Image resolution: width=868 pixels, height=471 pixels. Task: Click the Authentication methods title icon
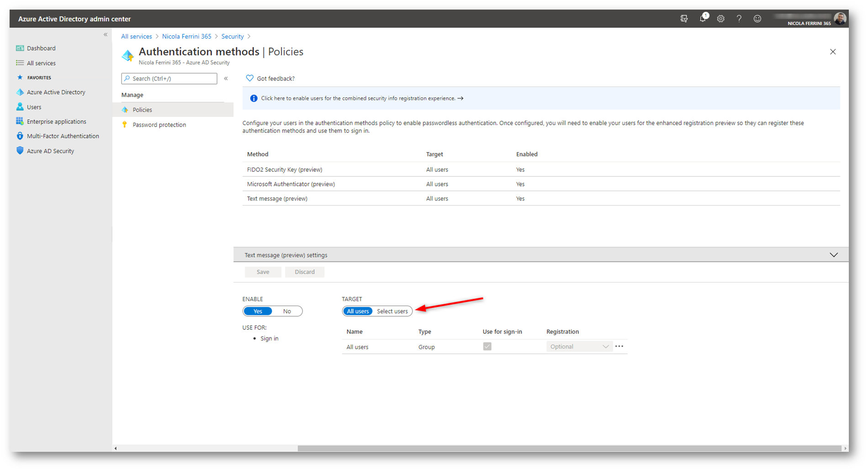[x=127, y=56]
